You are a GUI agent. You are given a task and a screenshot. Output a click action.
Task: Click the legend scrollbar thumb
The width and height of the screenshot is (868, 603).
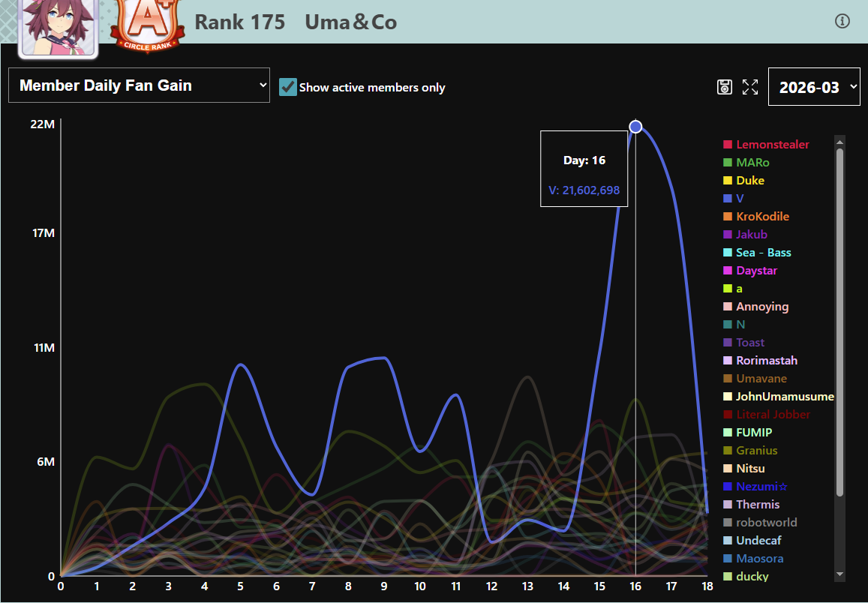pyautogui.click(x=839, y=322)
